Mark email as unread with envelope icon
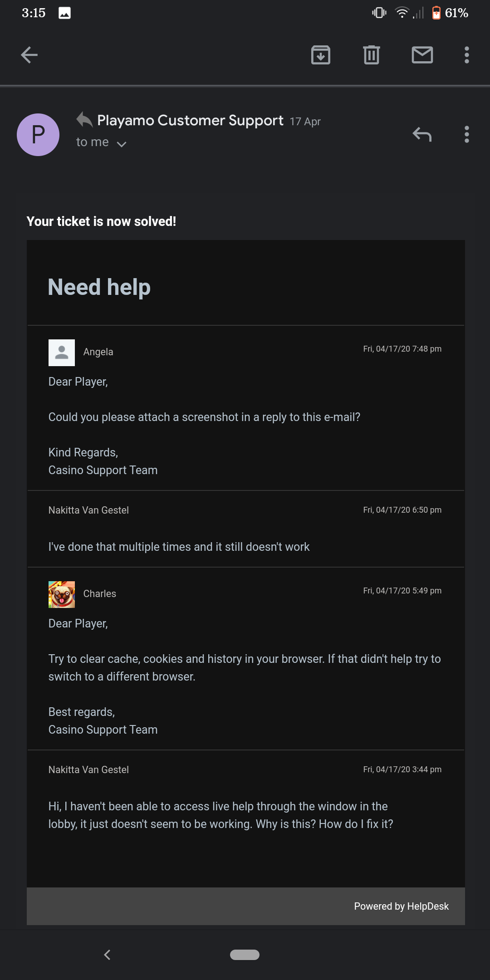 422,55
